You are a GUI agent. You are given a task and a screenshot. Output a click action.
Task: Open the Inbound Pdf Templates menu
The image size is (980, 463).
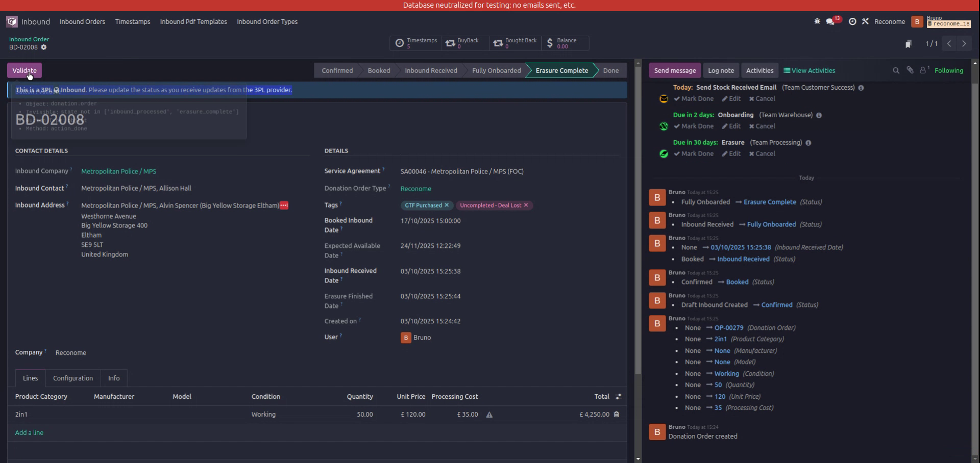(x=193, y=22)
